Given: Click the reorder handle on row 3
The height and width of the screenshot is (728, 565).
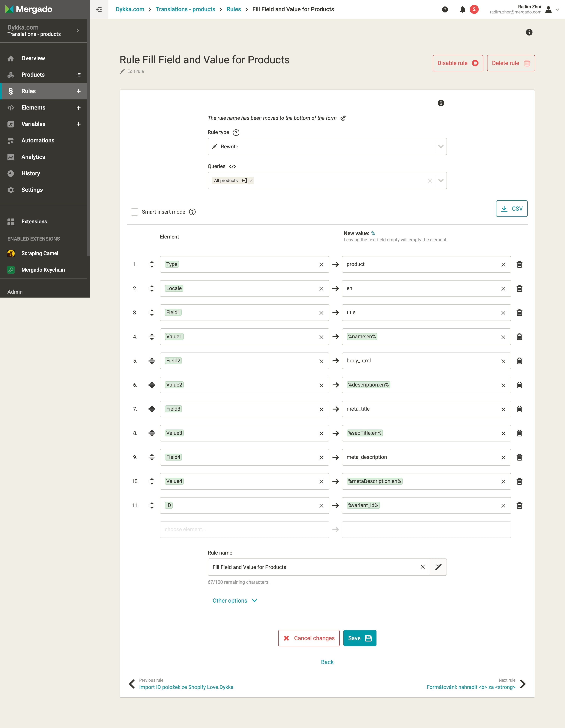Looking at the screenshot, I should (x=152, y=313).
